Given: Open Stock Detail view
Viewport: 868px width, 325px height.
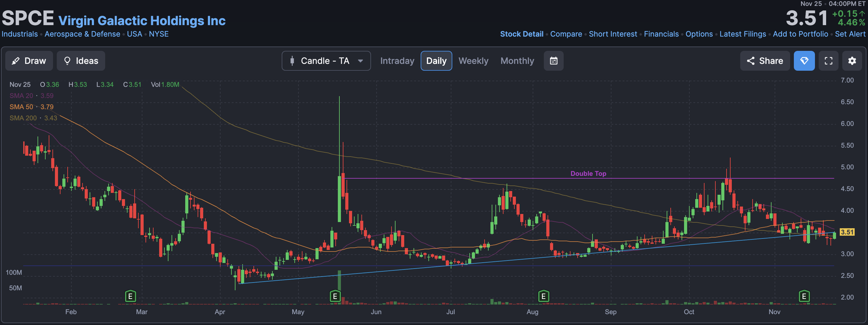Looking at the screenshot, I should point(521,34).
